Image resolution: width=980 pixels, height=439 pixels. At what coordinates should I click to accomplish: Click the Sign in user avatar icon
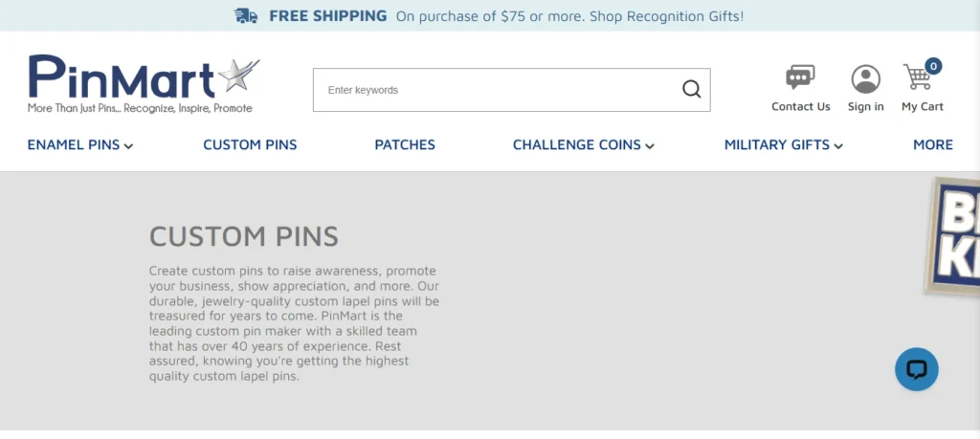pyautogui.click(x=865, y=78)
